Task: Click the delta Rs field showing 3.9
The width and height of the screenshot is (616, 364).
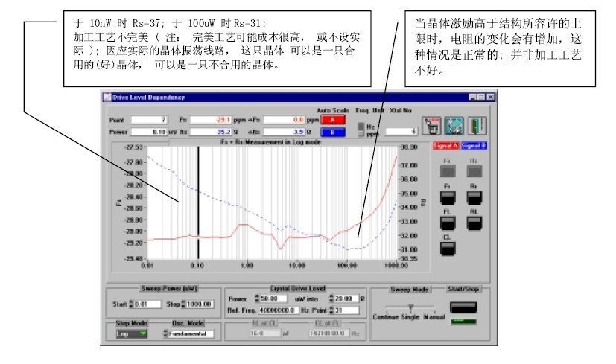Action: click(x=284, y=132)
